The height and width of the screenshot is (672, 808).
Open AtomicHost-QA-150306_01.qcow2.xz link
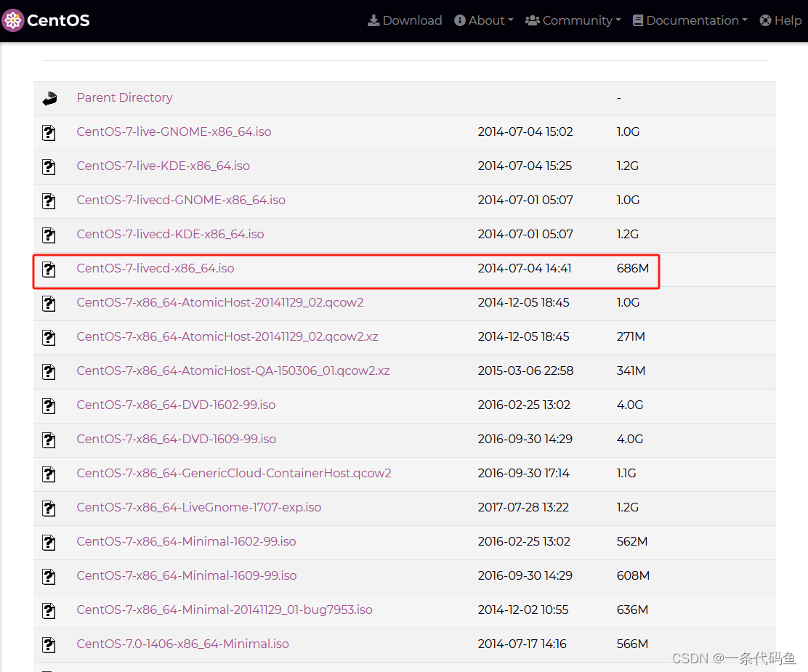[x=233, y=371]
